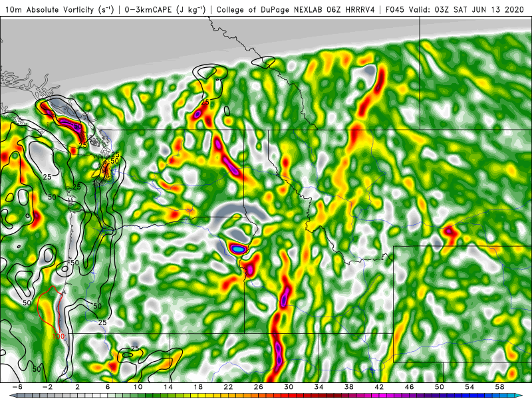Screen dimensions: 532x399
Task: Click the colorbar tick label "54"
Action: click(x=469, y=387)
